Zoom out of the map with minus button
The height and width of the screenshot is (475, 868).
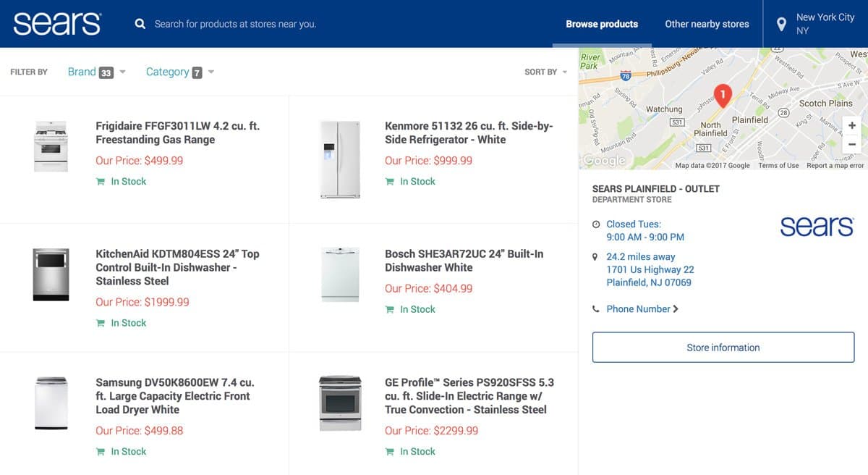[852, 144]
